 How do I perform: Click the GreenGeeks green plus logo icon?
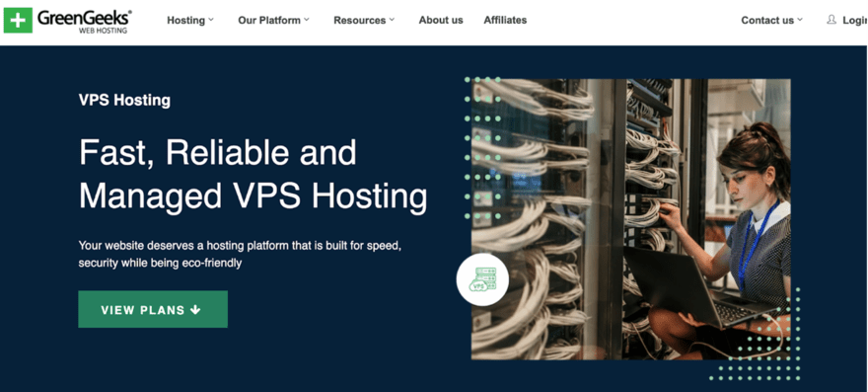point(18,20)
